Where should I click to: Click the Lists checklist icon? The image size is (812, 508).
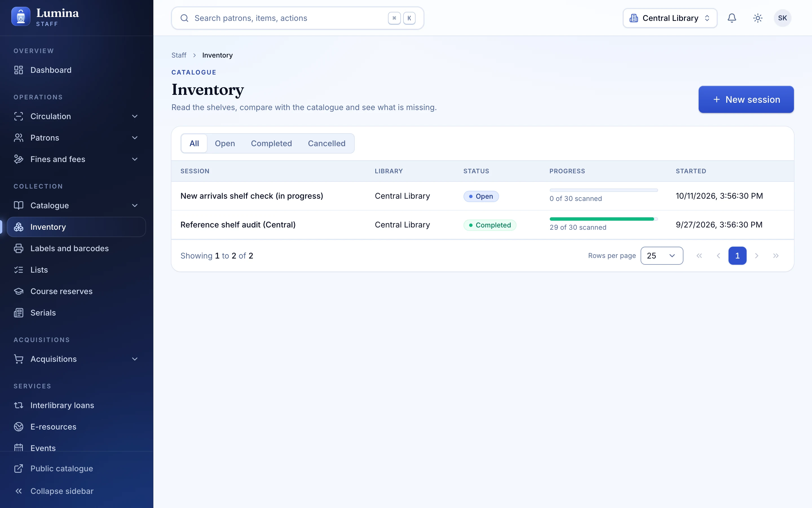tap(18, 270)
